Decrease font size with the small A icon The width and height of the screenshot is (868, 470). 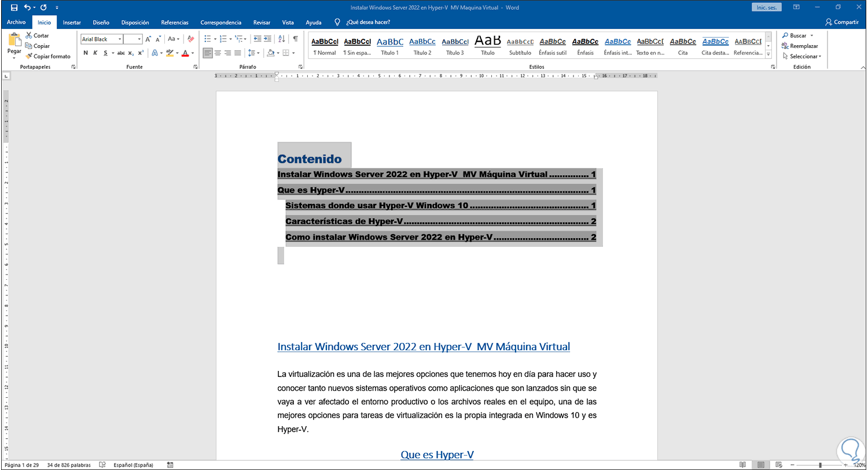(159, 39)
